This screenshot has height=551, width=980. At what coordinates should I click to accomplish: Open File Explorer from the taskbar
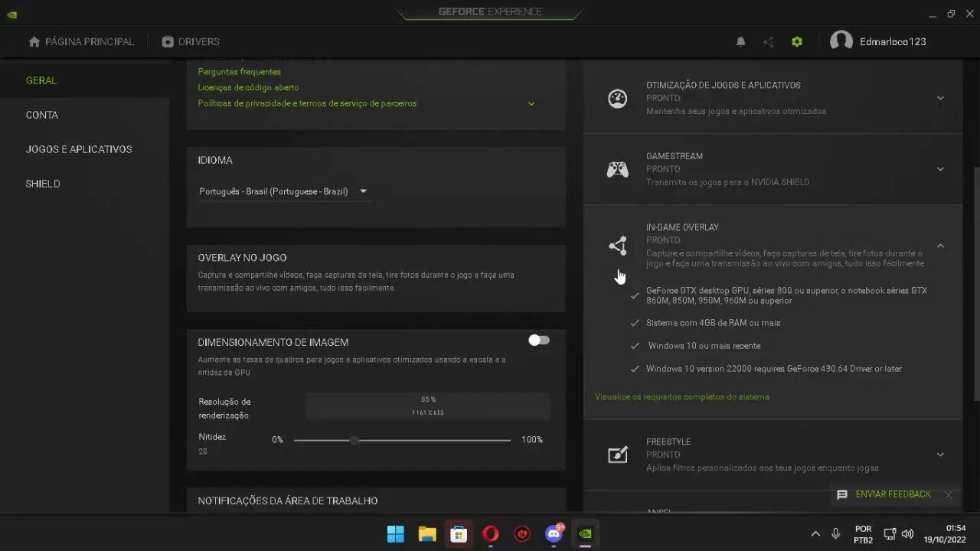pyautogui.click(x=427, y=533)
